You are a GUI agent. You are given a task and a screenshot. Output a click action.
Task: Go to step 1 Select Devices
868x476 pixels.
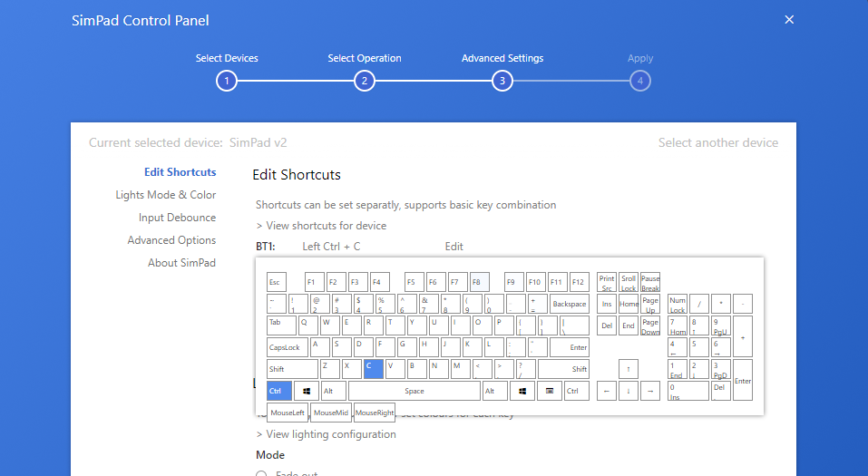[227, 81]
